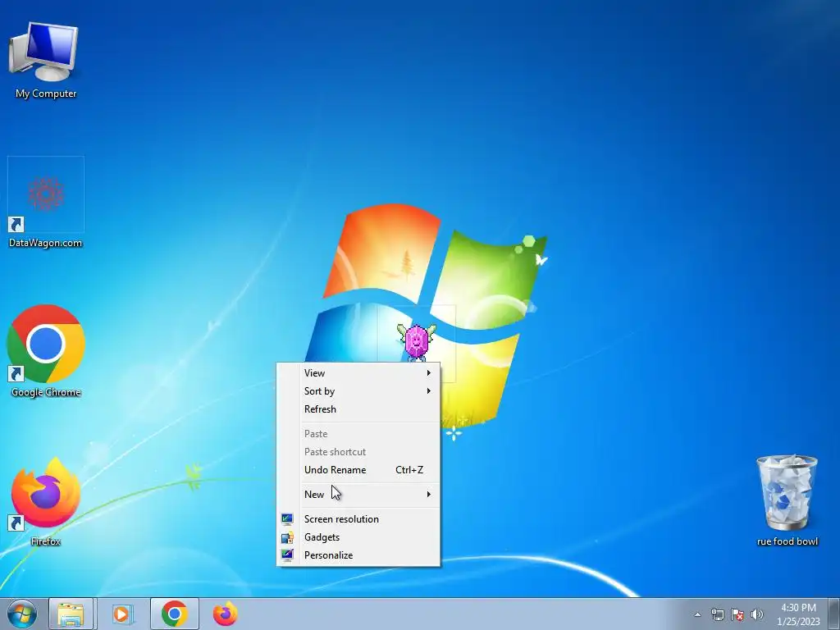
Task: Expand the New submenu
Action: (358, 495)
